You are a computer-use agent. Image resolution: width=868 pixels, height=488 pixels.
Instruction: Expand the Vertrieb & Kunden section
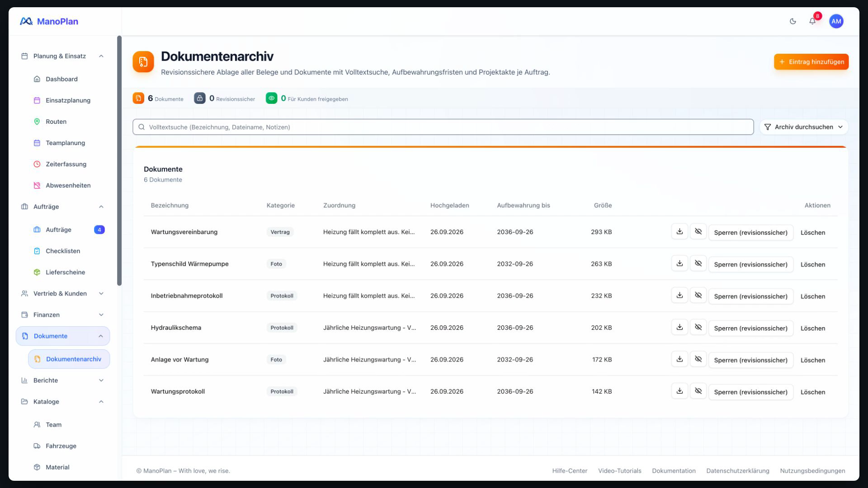(62, 293)
